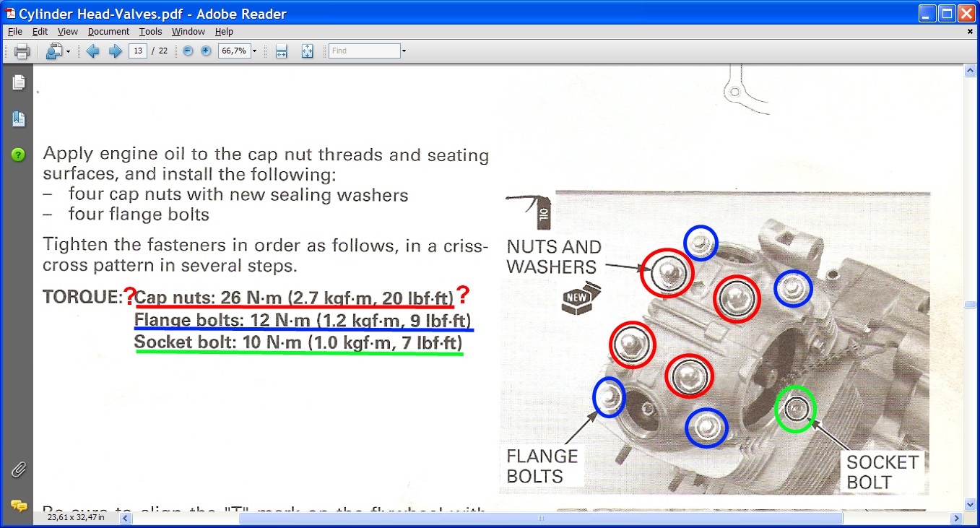Click the 'FLANGE BOLTS' image label
This screenshot has width=980, height=528.
pyautogui.click(x=542, y=466)
